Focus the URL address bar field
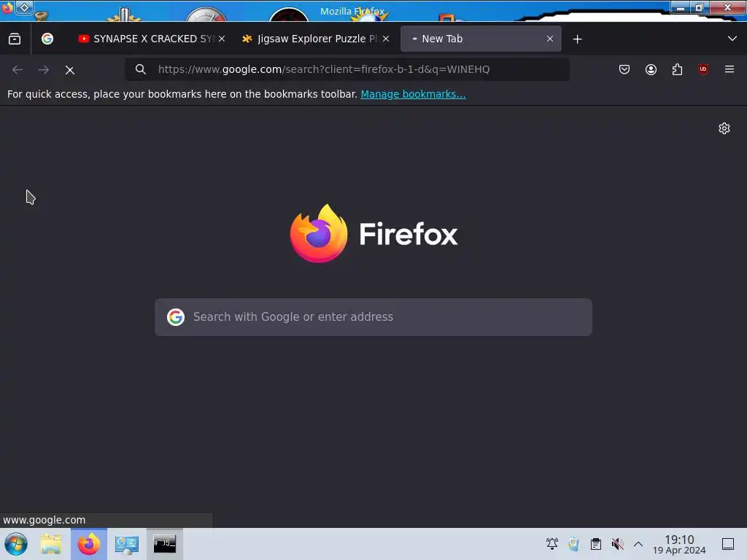The height and width of the screenshot is (560, 747). pyautogui.click(x=347, y=69)
